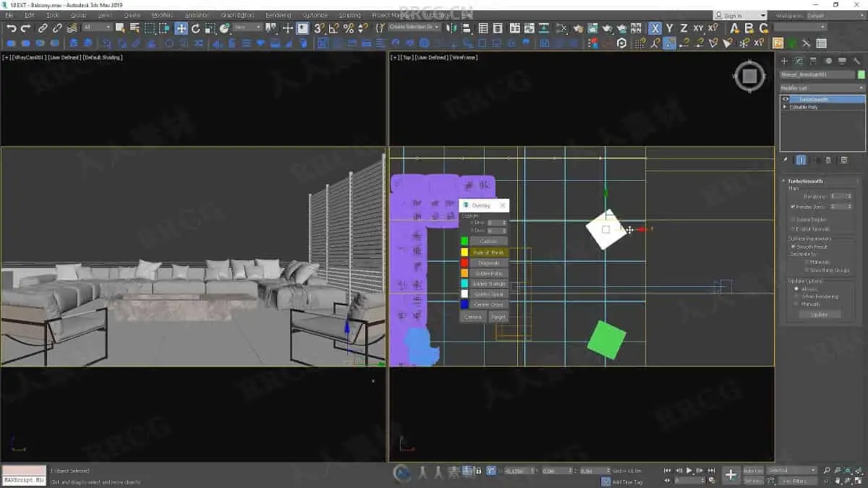Select the Move transform tool
This screenshot has height=488, width=868.
(181, 28)
